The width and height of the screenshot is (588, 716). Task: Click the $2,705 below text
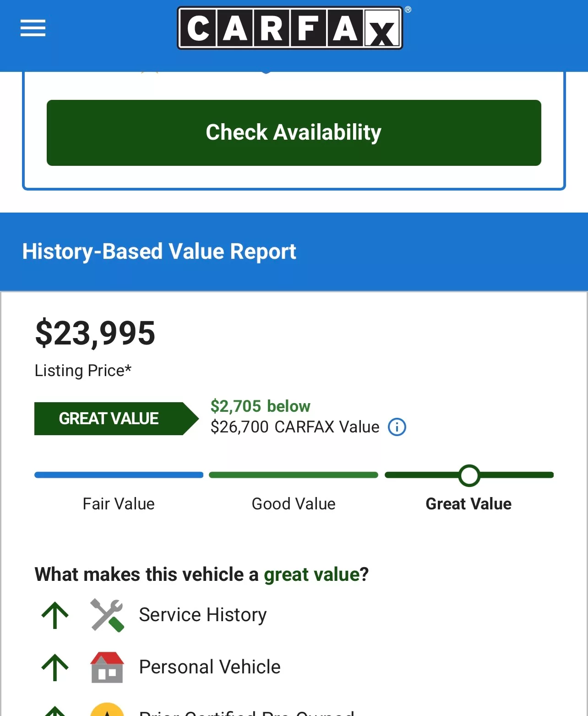pos(260,406)
